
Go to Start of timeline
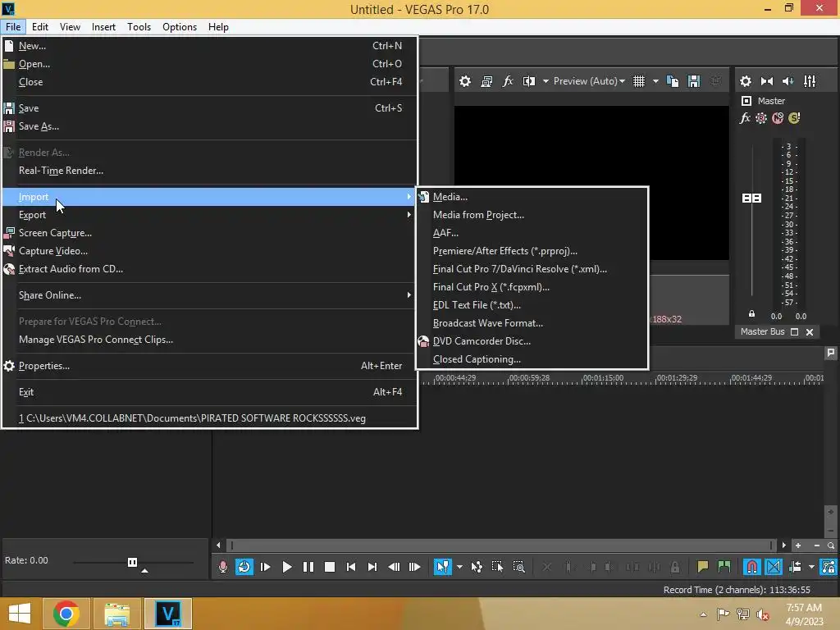(351, 567)
